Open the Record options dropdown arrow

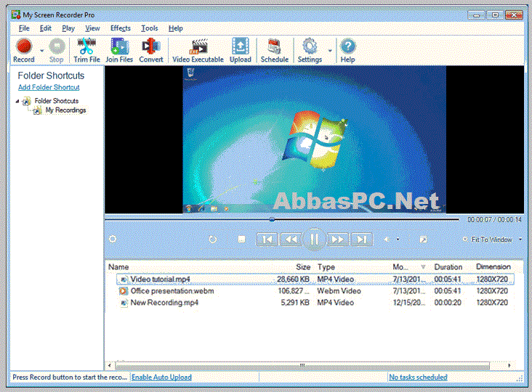41,51
